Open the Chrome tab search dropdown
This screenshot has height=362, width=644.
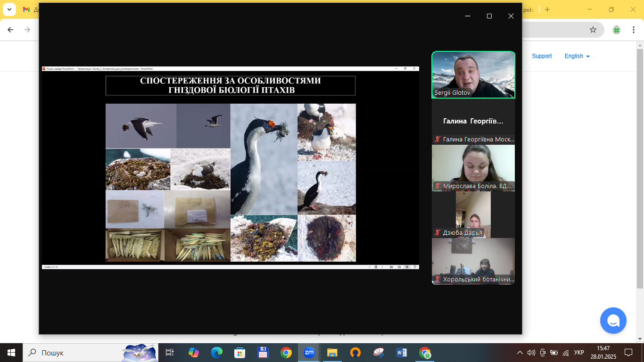coord(9,9)
